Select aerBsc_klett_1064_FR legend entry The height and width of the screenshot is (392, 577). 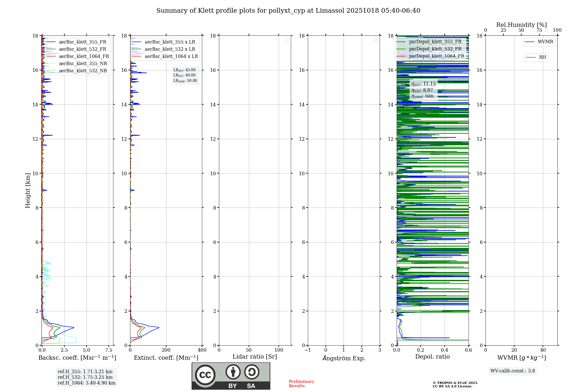pyautogui.click(x=84, y=56)
